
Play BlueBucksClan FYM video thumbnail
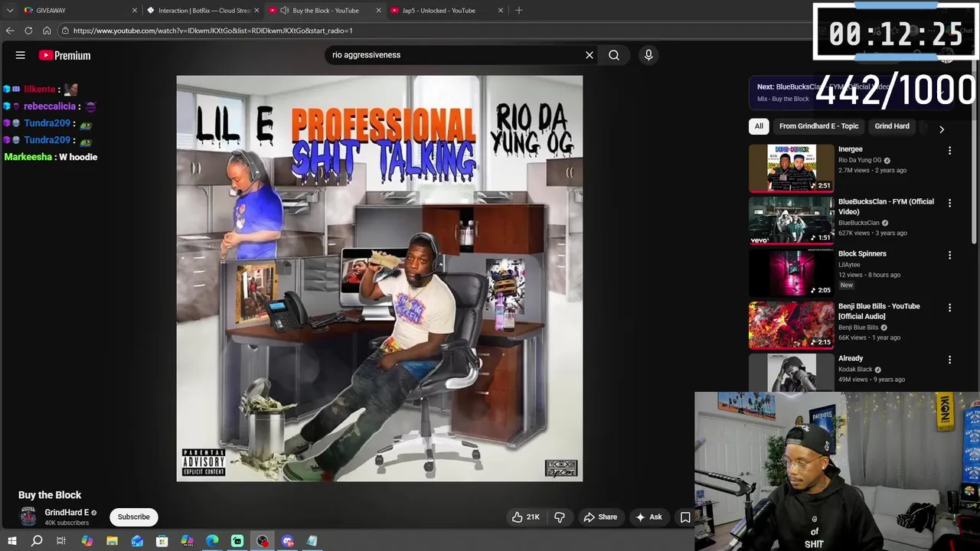pyautogui.click(x=791, y=220)
